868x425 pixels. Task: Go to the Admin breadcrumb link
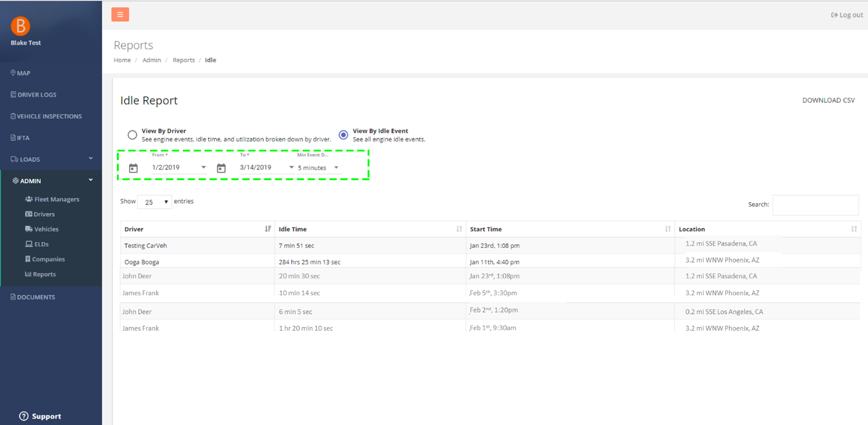(x=152, y=60)
